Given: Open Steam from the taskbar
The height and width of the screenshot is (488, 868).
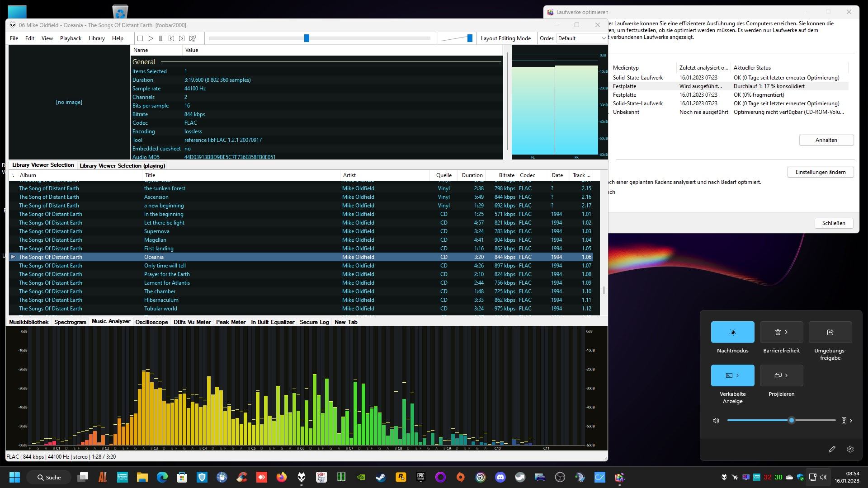Looking at the screenshot, I should (x=381, y=477).
